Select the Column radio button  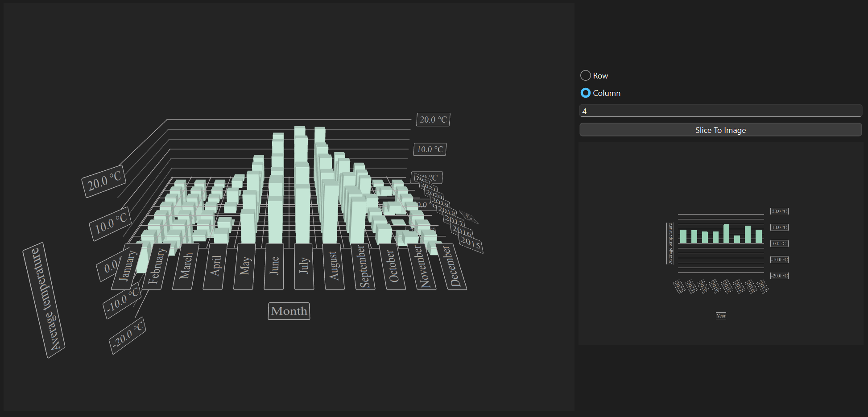585,93
